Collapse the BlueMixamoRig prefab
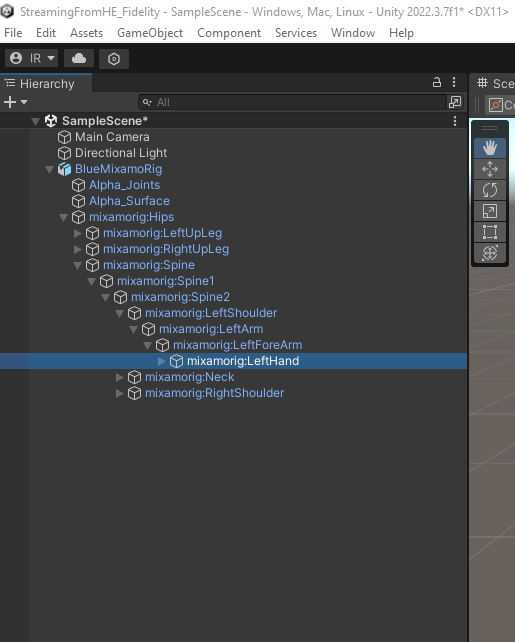Viewport: 515px width, 642px height. (50, 170)
